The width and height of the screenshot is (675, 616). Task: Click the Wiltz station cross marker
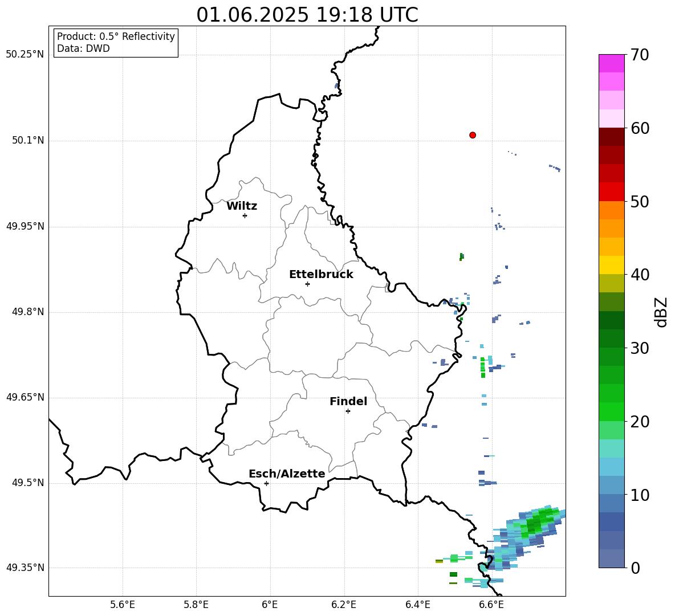coord(245,215)
